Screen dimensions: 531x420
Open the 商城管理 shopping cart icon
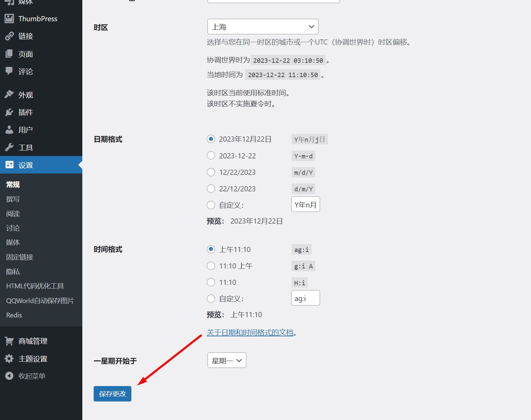coord(9,341)
